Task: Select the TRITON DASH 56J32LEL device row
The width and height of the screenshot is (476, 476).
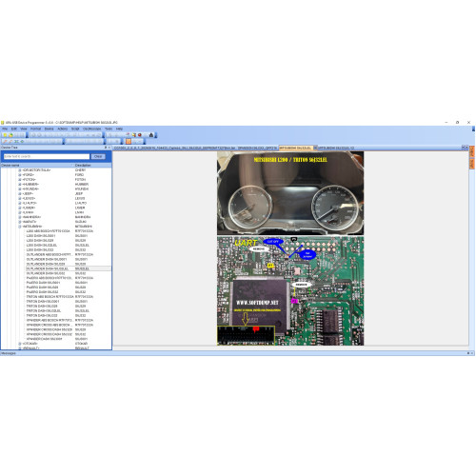Action: coord(69,311)
